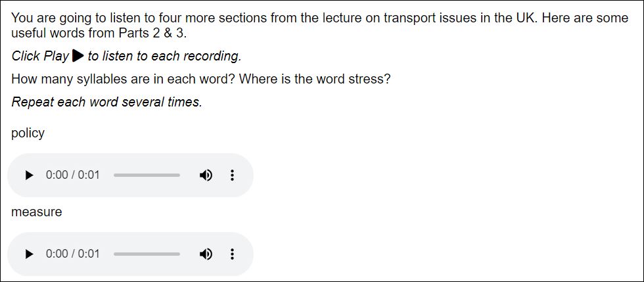The height and width of the screenshot is (282, 644).
Task: Mute the "policy" audio player
Action: coord(206,176)
